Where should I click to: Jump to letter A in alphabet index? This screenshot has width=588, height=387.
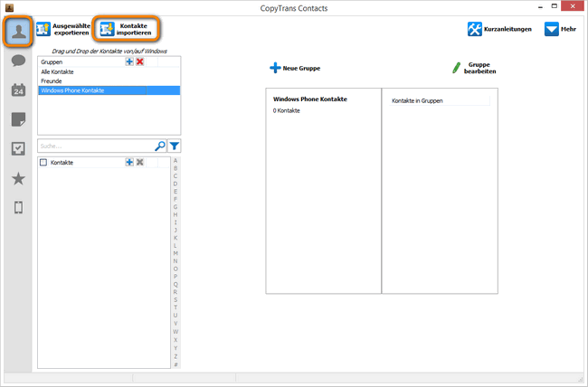[x=175, y=161]
